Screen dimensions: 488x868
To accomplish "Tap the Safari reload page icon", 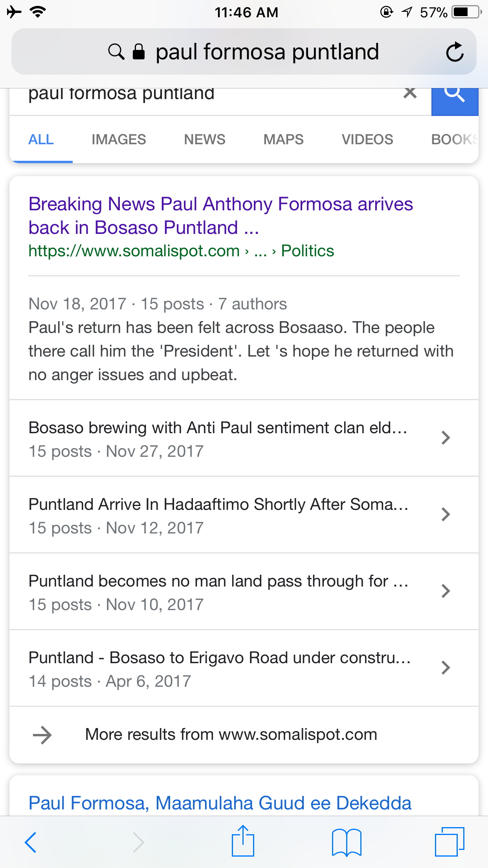I will pos(455,52).
